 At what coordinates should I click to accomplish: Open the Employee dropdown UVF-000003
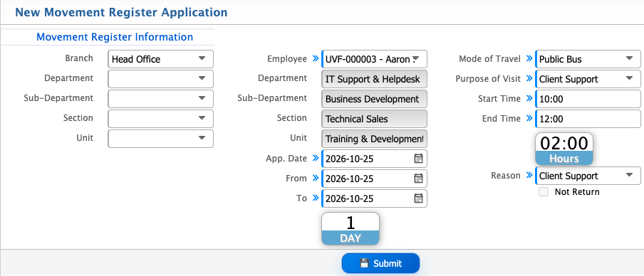point(374,59)
